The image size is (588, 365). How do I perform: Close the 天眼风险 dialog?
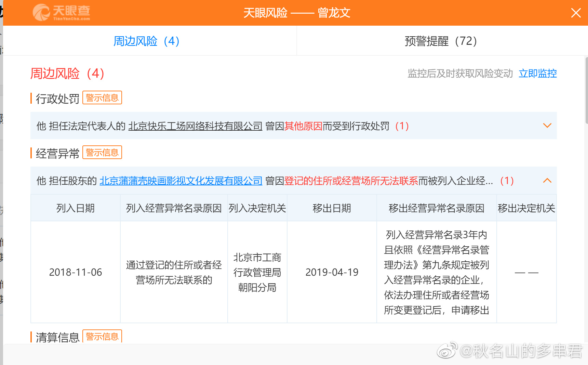point(576,13)
